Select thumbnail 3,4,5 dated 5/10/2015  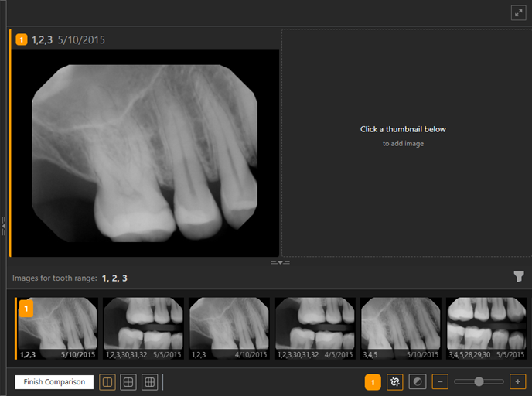(x=401, y=328)
